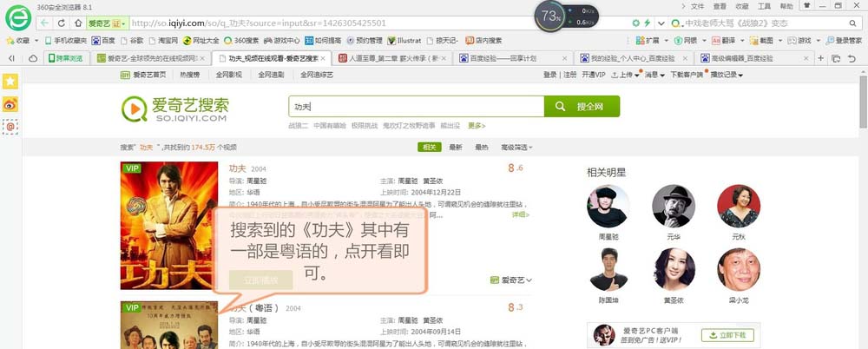Open the 功夫 2004 poster thumbnail
The image size is (868, 349).
click(169, 226)
